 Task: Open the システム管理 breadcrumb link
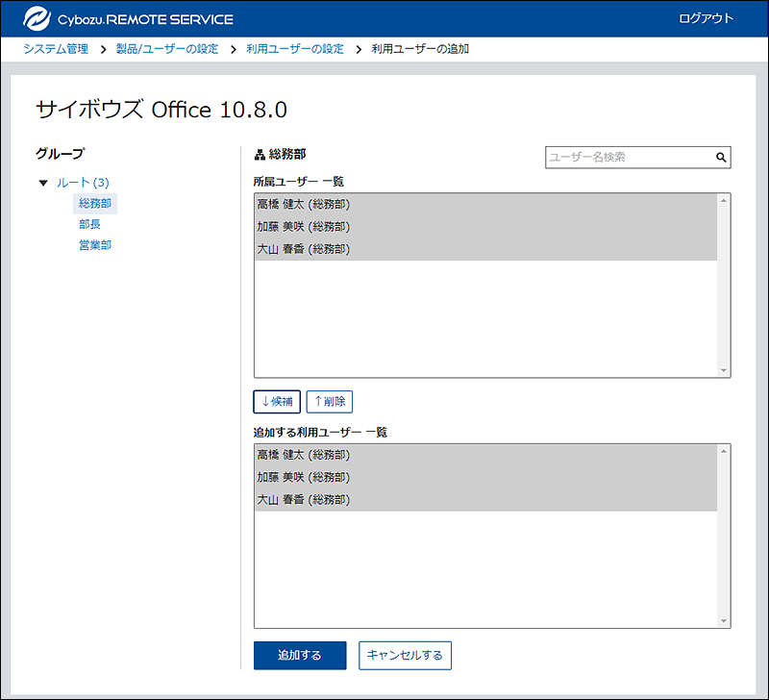tap(56, 49)
